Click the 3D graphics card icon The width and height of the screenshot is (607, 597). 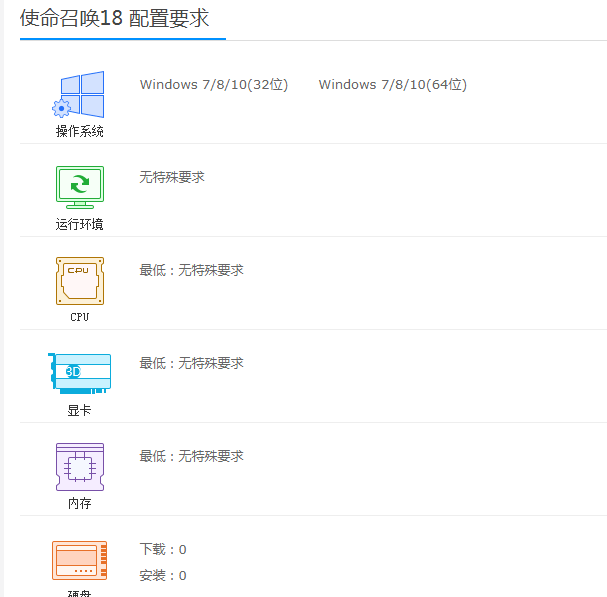[x=79, y=374]
